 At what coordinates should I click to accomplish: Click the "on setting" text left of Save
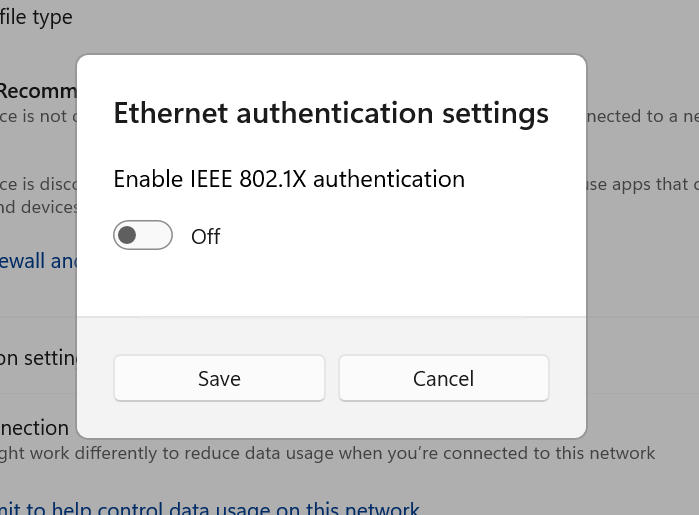tap(37, 358)
